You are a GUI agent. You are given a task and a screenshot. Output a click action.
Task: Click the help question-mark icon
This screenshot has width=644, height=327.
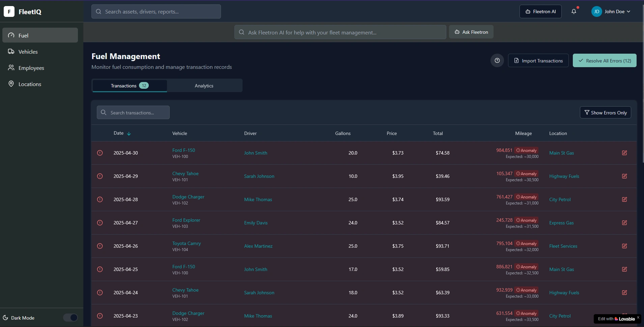[x=497, y=61]
